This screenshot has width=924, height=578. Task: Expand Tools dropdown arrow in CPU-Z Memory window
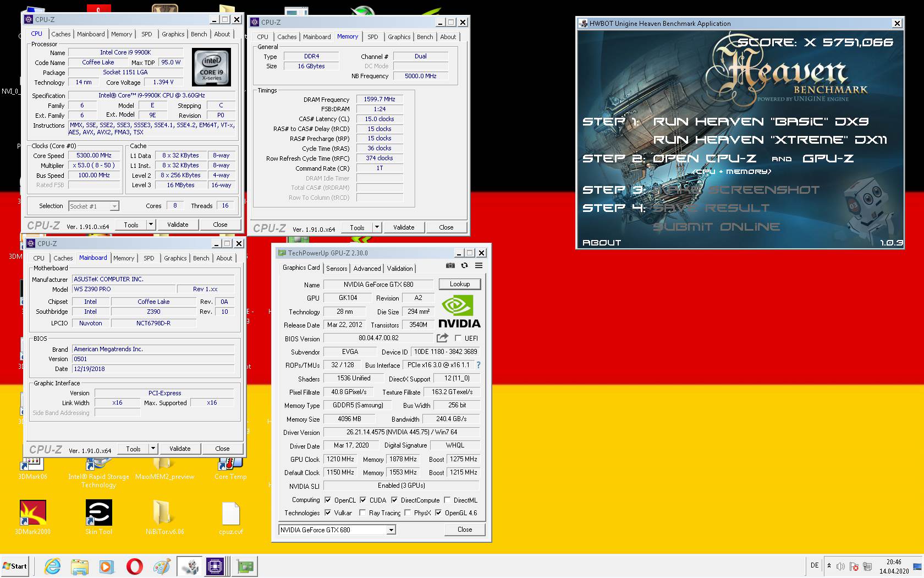377,227
